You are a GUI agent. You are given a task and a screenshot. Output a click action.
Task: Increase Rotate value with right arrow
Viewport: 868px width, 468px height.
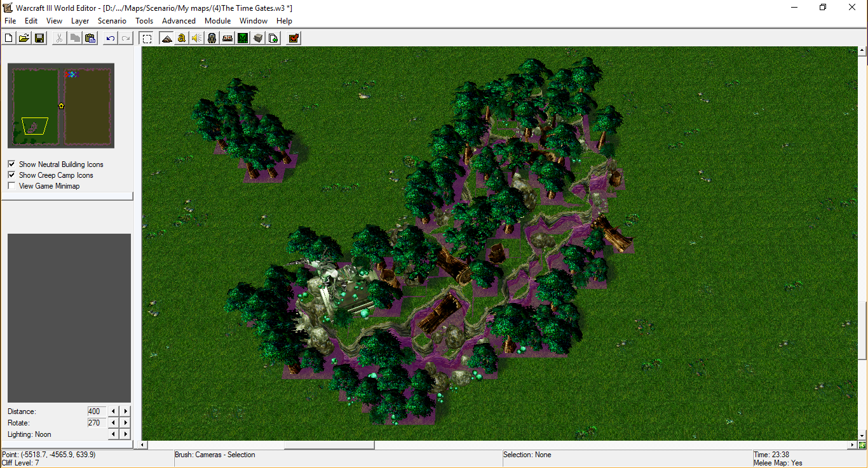(x=125, y=422)
